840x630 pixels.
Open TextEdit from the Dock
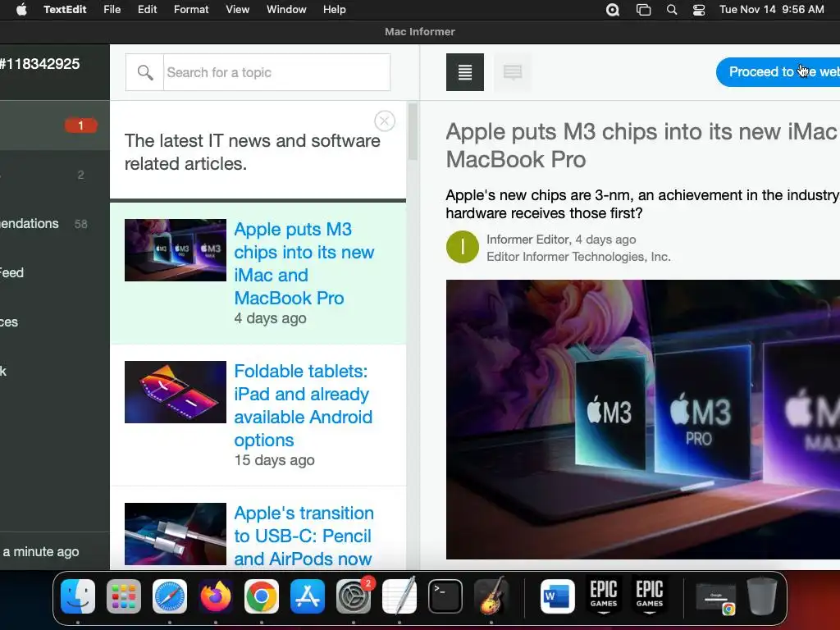tap(399, 596)
